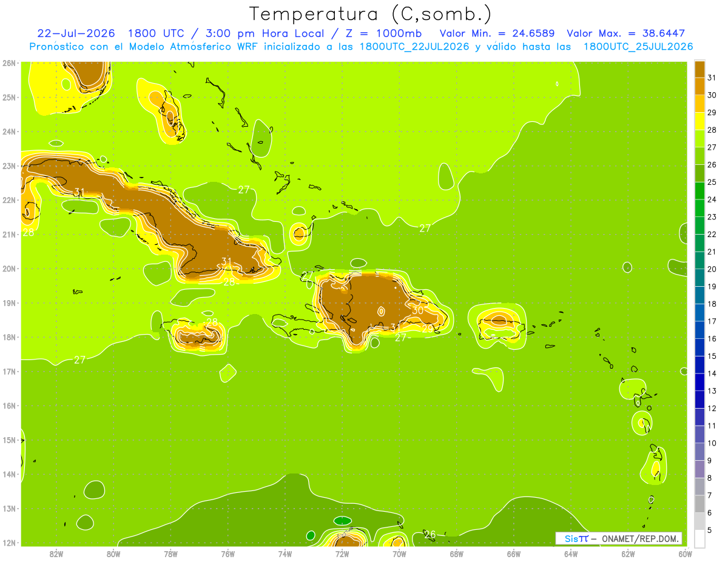Click the 18N latitude axis label
Screen dimensions: 728x562
[8, 337]
